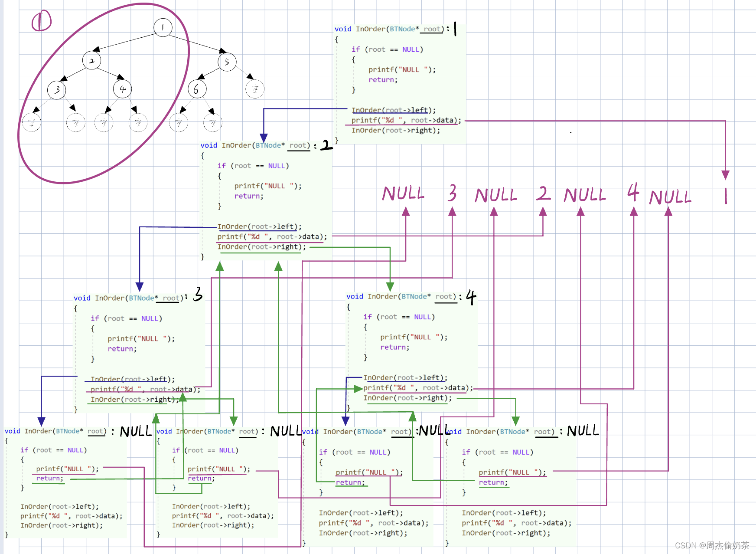Screen dimensions: 756x554
Task: Select tree node 2 in the binary tree
Action: (x=92, y=61)
